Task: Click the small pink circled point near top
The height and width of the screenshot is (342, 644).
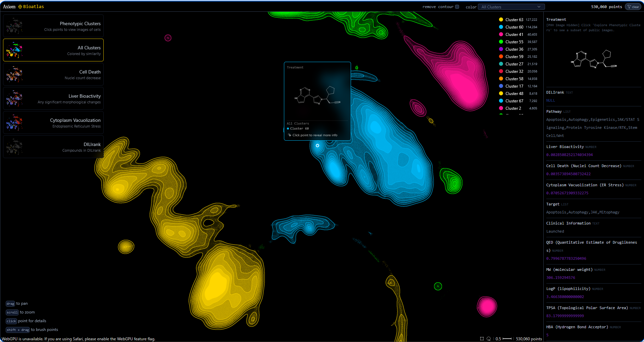Action: (168, 38)
